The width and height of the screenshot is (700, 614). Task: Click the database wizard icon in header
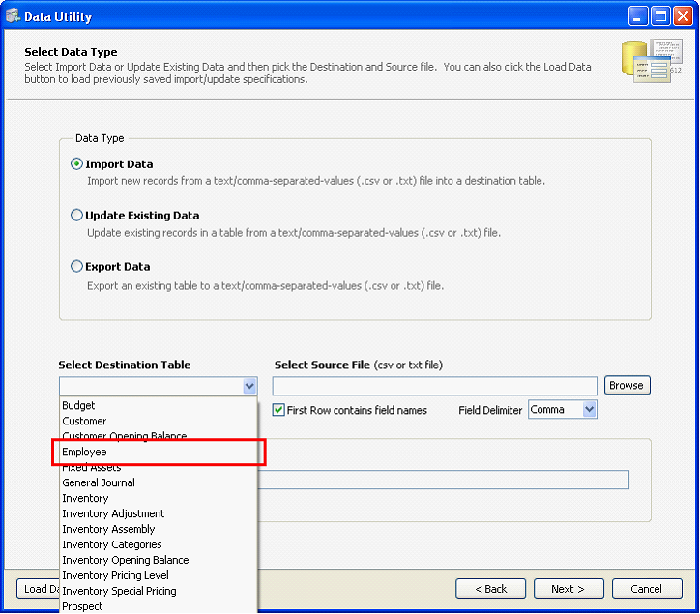651,62
